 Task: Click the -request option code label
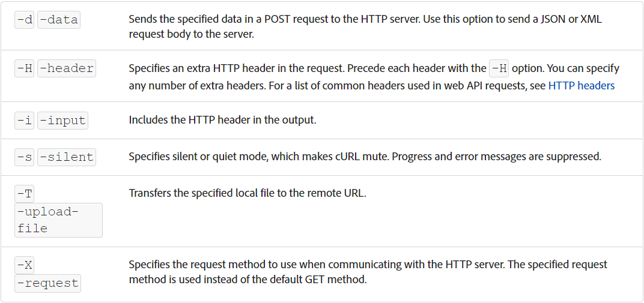(47, 283)
